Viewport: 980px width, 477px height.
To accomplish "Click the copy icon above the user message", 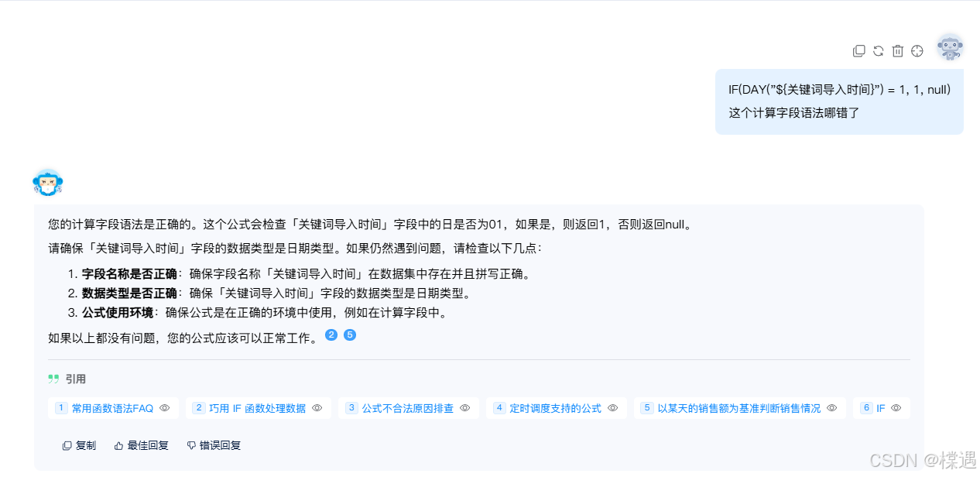I will click(x=858, y=51).
